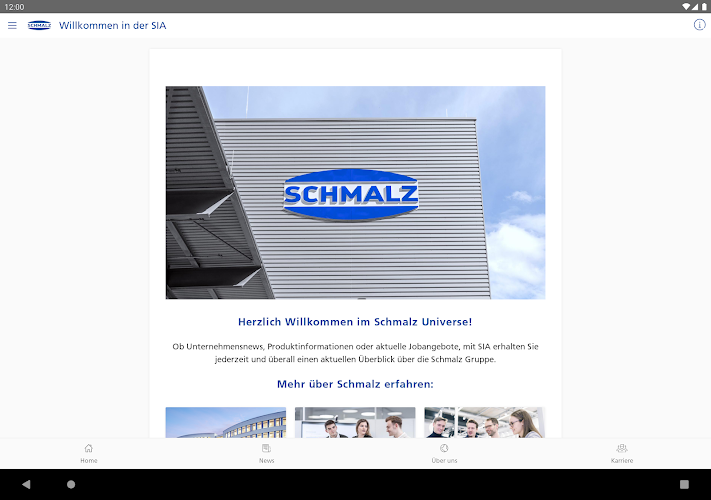Image resolution: width=711 pixels, height=500 pixels.
Task: Click the 'Mehr über Schmalz erfahren' heading
Action: click(x=355, y=384)
